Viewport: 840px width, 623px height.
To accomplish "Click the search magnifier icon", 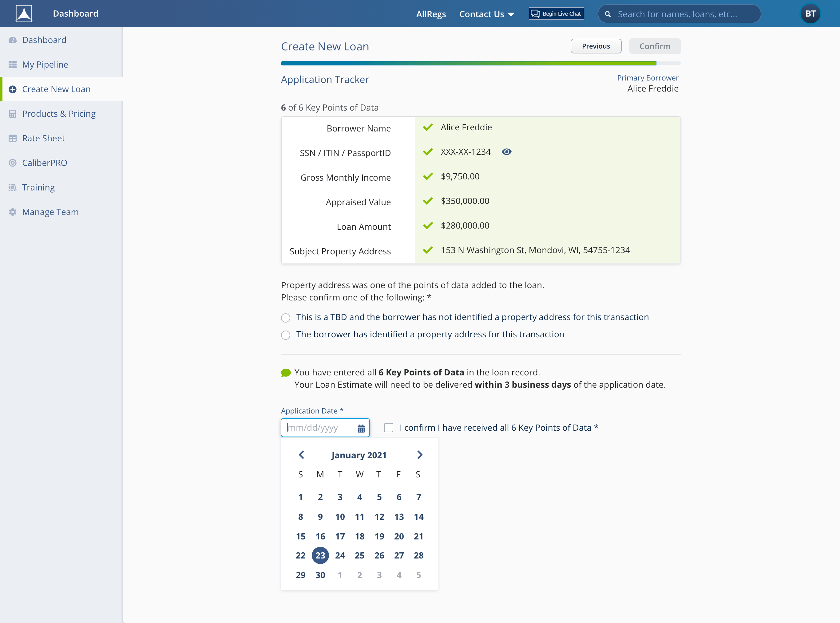I will (608, 14).
